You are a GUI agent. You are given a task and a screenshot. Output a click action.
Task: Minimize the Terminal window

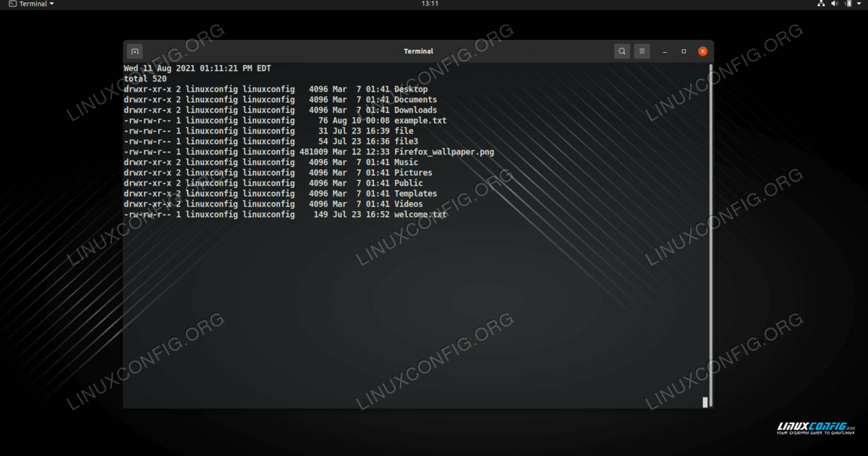[x=666, y=51]
